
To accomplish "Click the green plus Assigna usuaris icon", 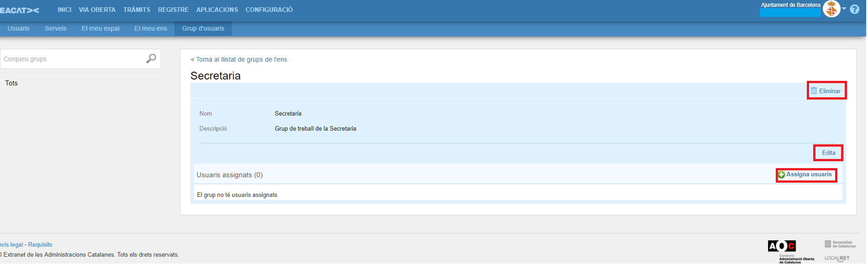I will (781, 174).
